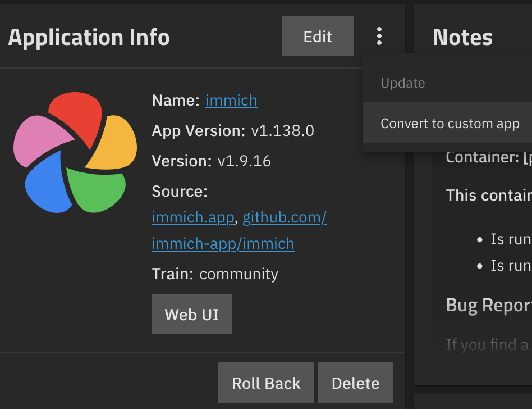Click the 'If you find a' text in Notes
Screen dimensions: 532x409
487,344
